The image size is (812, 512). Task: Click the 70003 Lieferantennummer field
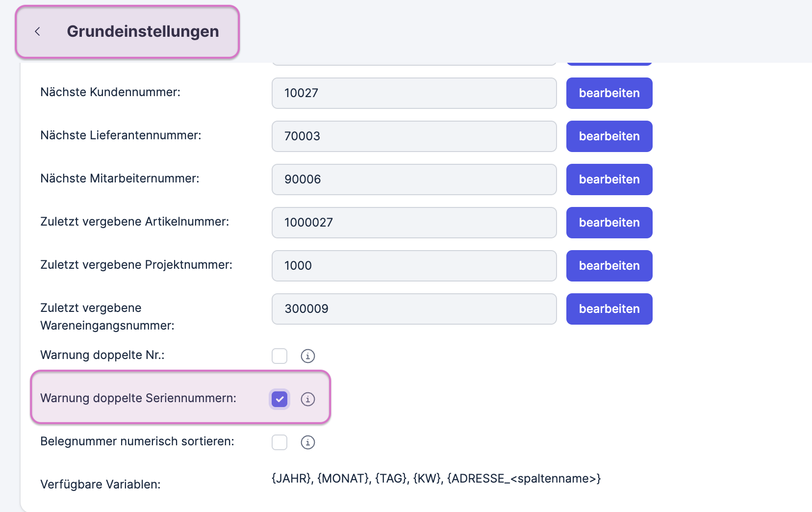(414, 136)
